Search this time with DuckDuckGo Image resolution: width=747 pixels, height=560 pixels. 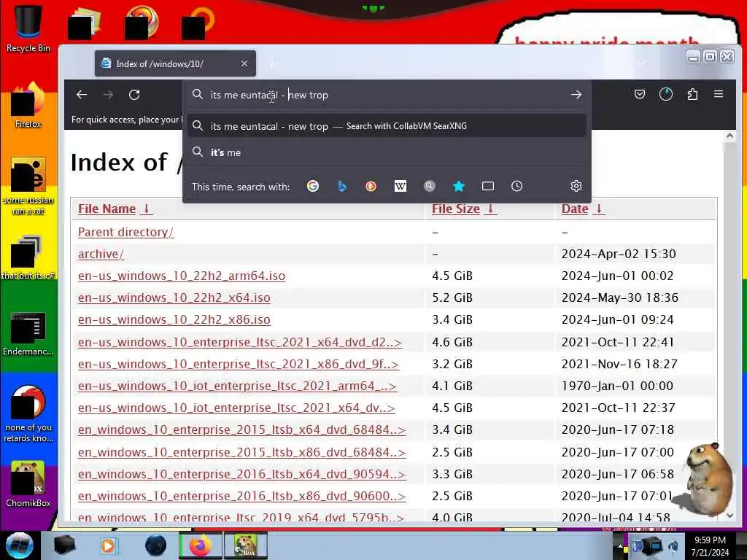tap(371, 186)
